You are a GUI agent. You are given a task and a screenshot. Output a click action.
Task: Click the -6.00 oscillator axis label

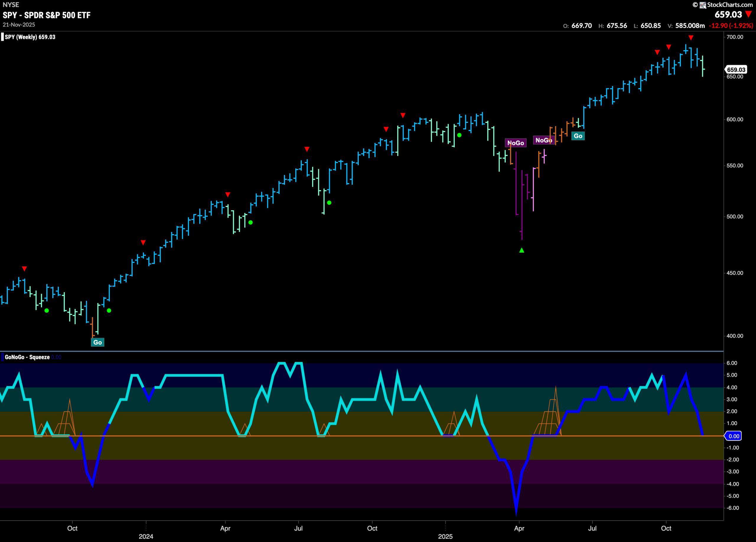tap(733, 508)
